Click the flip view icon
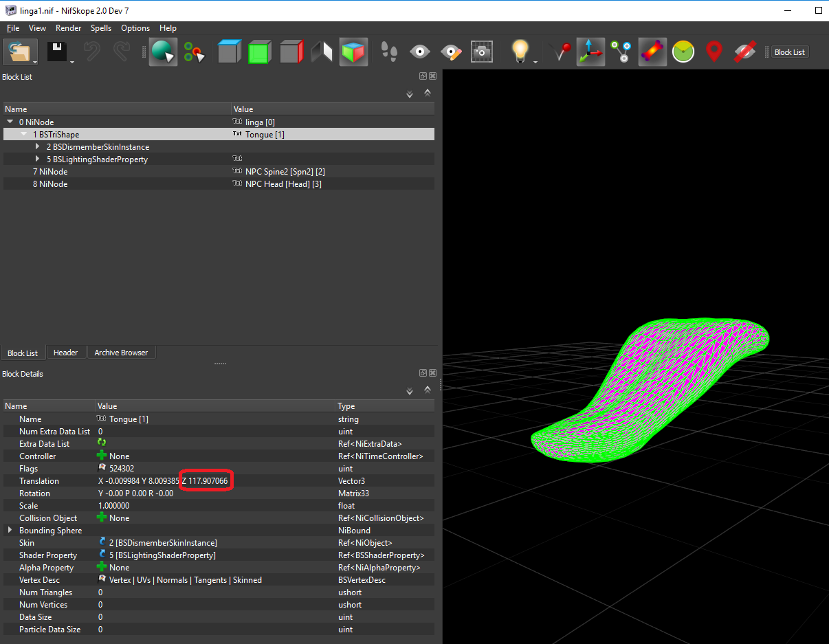Viewport: 829px width, 644px height. point(322,52)
